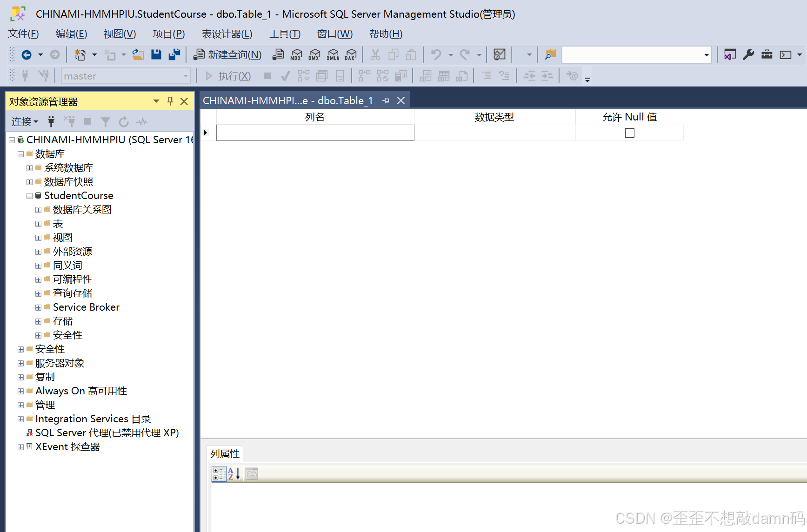The height and width of the screenshot is (532, 807).
Task: Click the data type cell
Action: pyautogui.click(x=494, y=133)
